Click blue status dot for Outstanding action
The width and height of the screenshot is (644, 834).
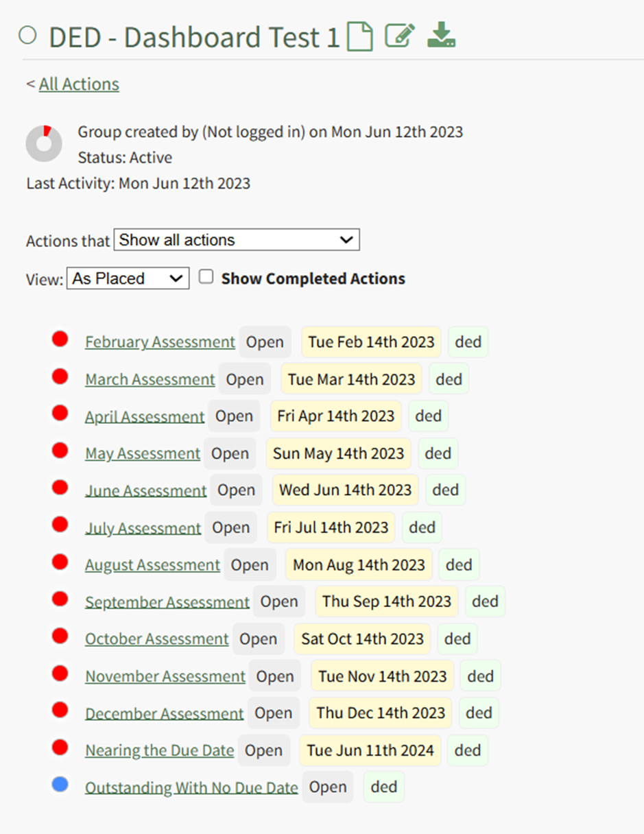tap(60, 785)
